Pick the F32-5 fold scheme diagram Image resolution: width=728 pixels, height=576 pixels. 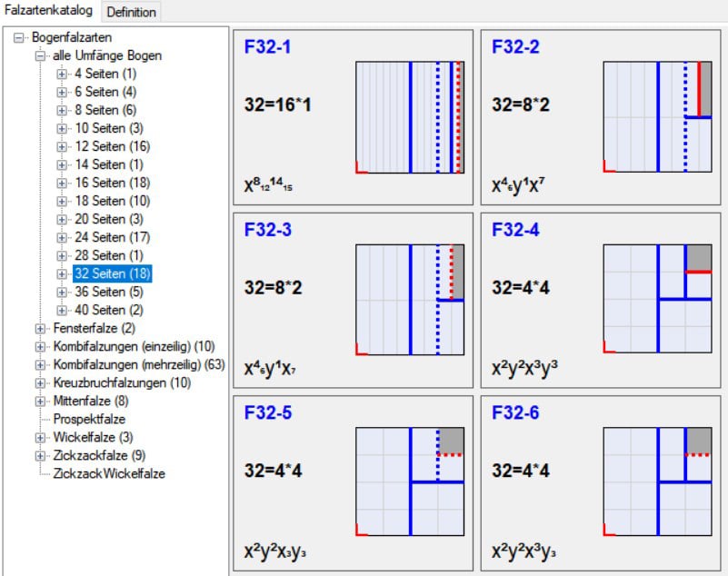tap(410, 482)
